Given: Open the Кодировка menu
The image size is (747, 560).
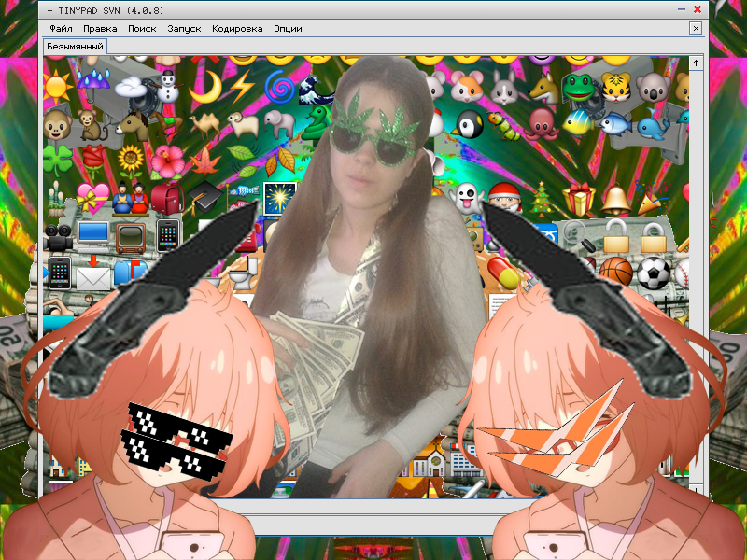Looking at the screenshot, I should point(237,29).
